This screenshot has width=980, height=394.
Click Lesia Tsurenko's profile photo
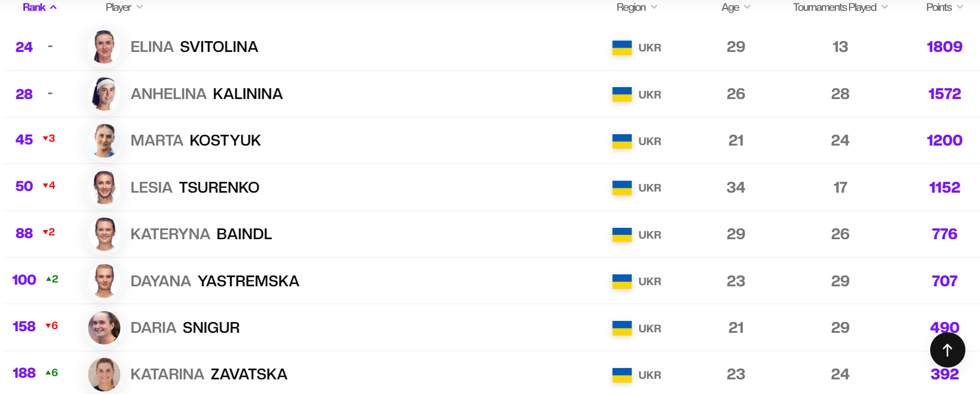click(104, 187)
